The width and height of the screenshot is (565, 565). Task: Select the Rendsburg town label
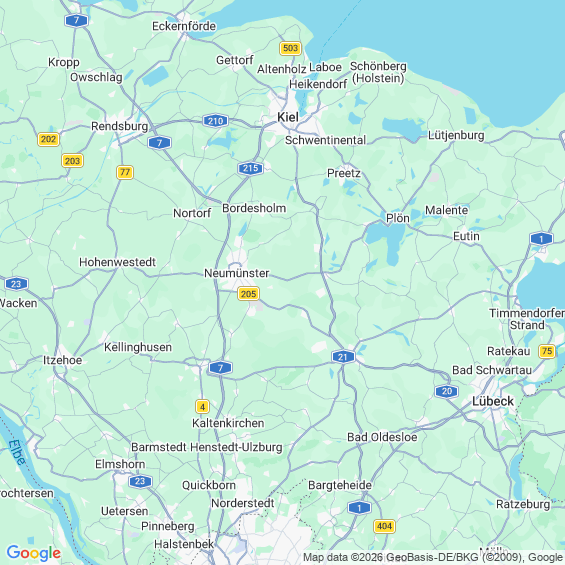click(120, 126)
